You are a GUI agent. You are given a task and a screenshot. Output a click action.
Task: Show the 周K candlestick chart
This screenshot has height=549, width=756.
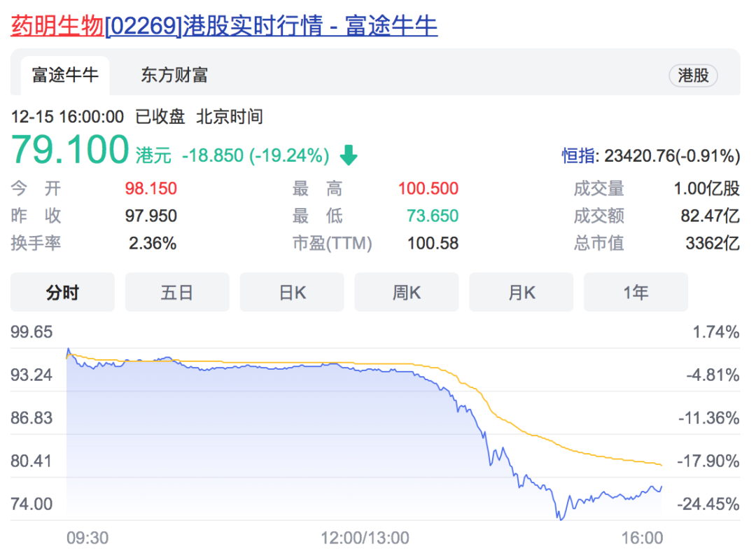click(x=407, y=292)
